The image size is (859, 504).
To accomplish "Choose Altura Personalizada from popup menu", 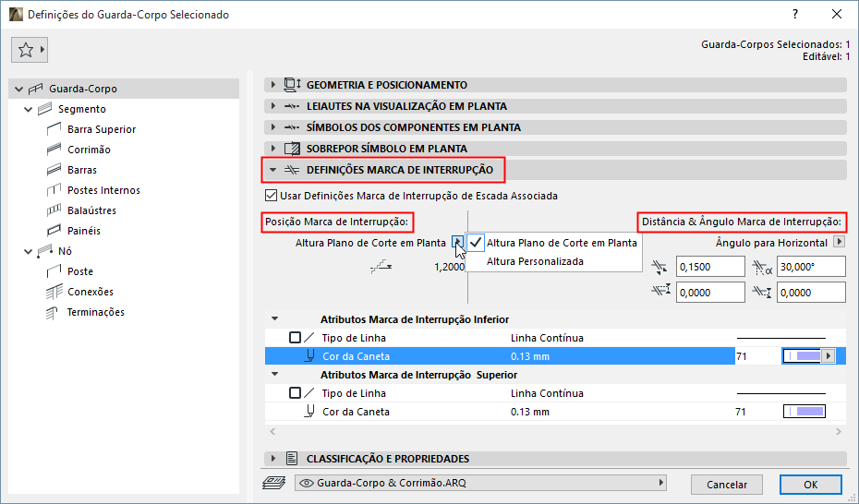I will [535, 261].
